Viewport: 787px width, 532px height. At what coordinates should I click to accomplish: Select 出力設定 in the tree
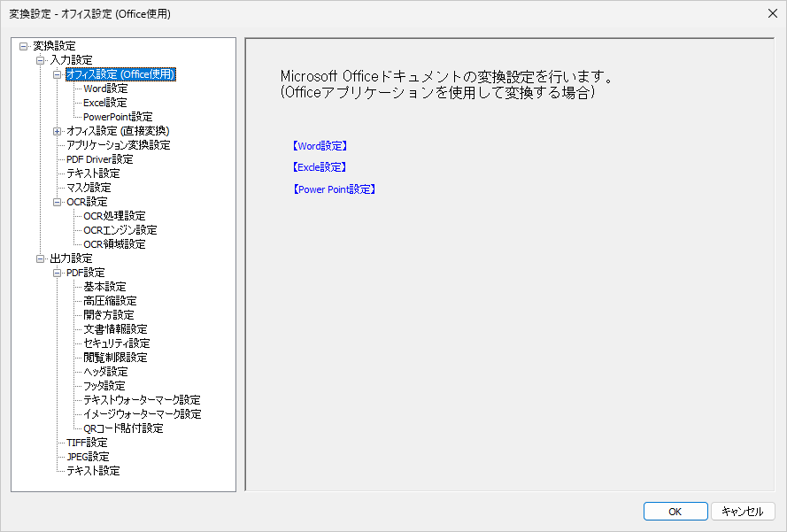point(71,258)
